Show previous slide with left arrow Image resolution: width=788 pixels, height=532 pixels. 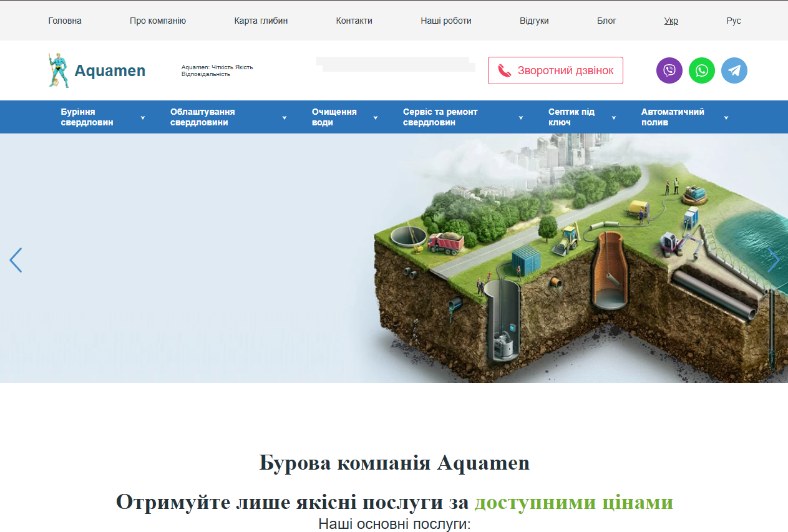(x=16, y=260)
